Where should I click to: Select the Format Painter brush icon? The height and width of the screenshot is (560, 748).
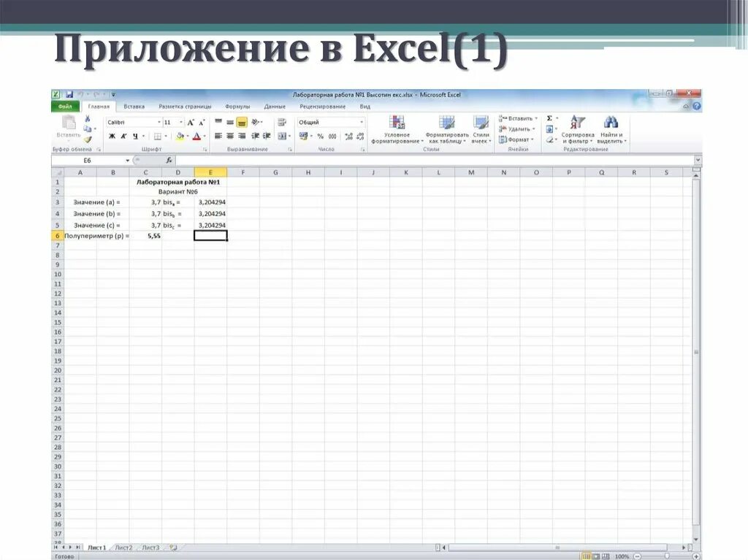pyautogui.click(x=88, y=139)
